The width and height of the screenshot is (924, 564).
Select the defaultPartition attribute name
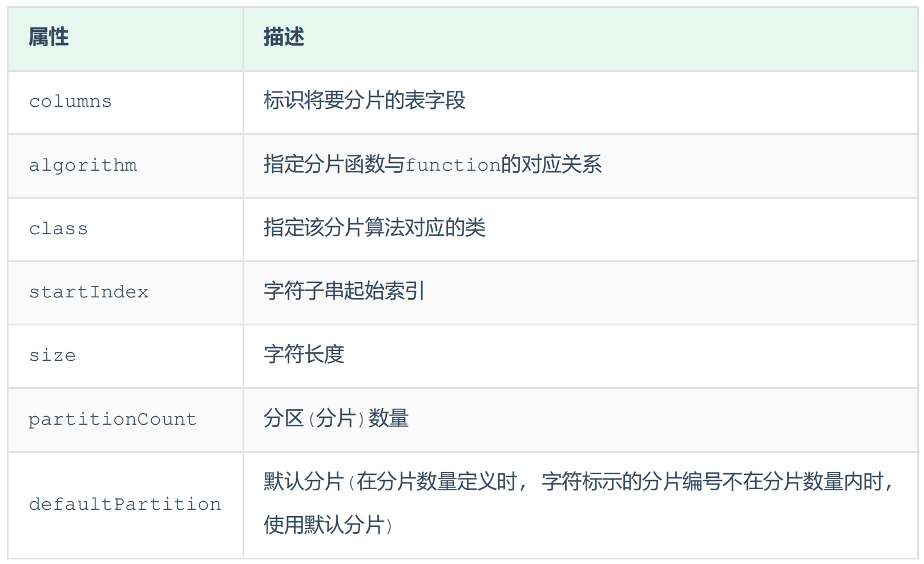tap(125, 504)
